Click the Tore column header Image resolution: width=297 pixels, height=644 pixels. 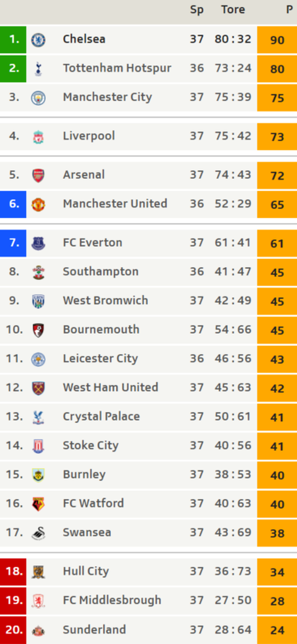(x=233, y=10)
